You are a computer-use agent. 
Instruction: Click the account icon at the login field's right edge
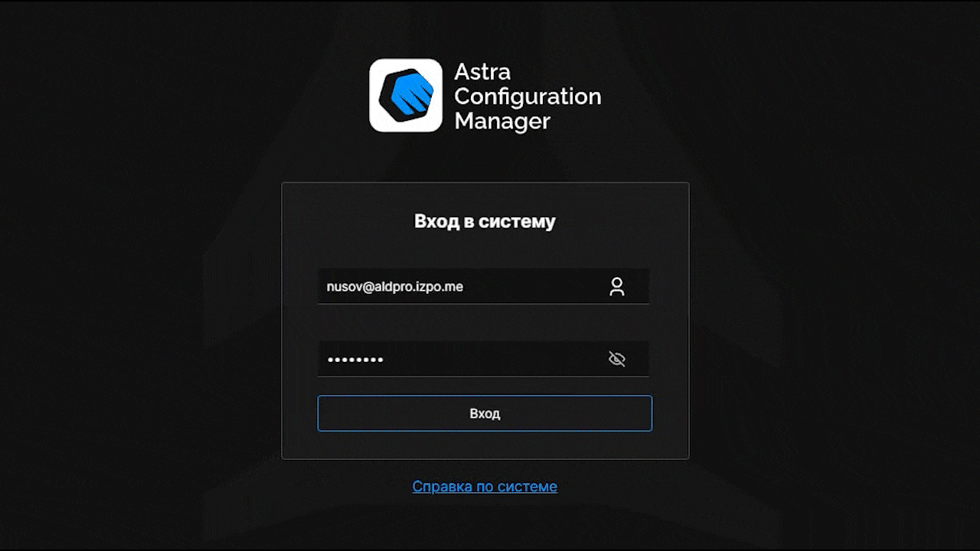coord(617,285)
